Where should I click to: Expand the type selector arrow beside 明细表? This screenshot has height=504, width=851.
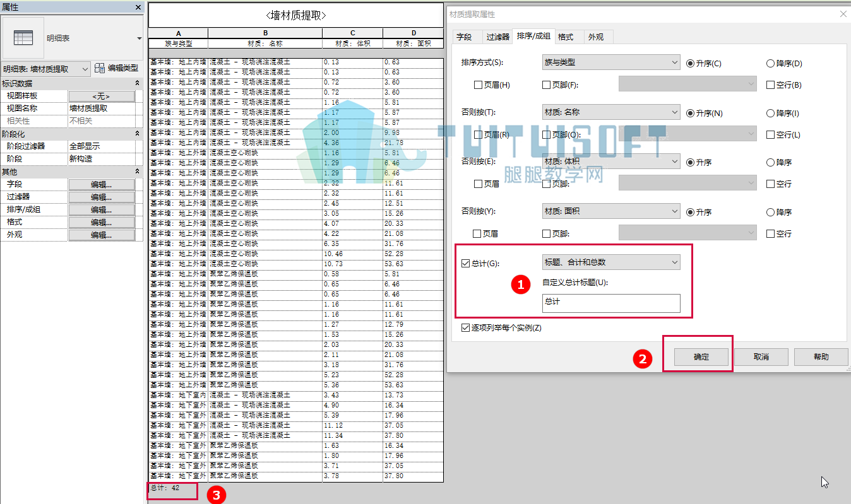coord(139,38)
